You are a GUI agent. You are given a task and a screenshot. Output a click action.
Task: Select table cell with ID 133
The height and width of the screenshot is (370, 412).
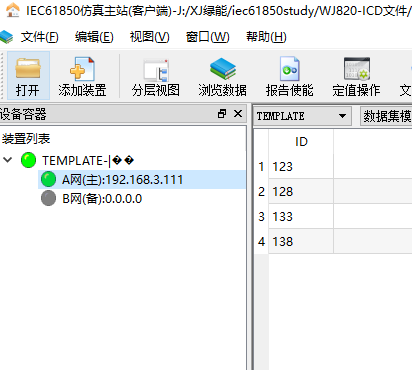301,216
